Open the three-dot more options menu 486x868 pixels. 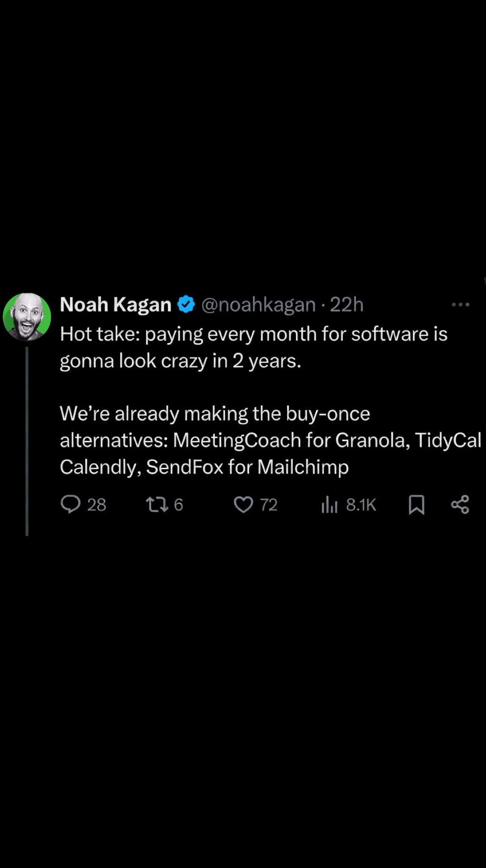pyautogui.click(x=461, y=304)
